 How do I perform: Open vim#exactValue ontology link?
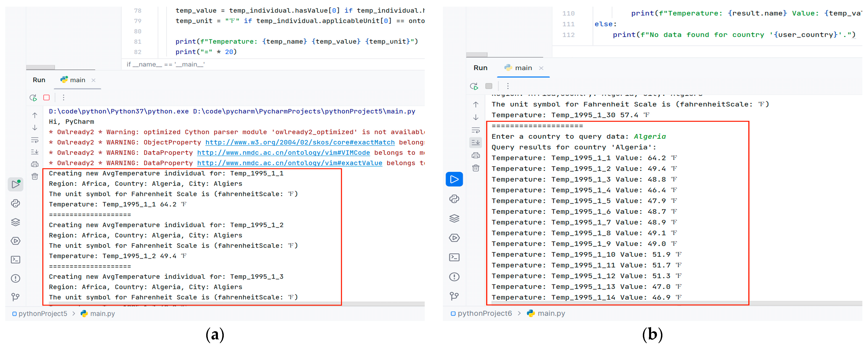[290, 163]
